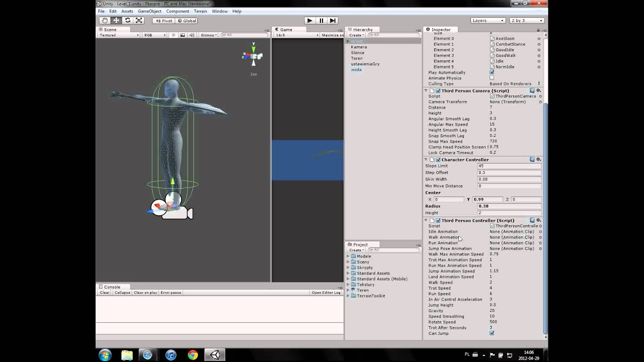This screenshot has height=362, width=644.
Task: Open the Window menu
Action: (x=220, y=11)
